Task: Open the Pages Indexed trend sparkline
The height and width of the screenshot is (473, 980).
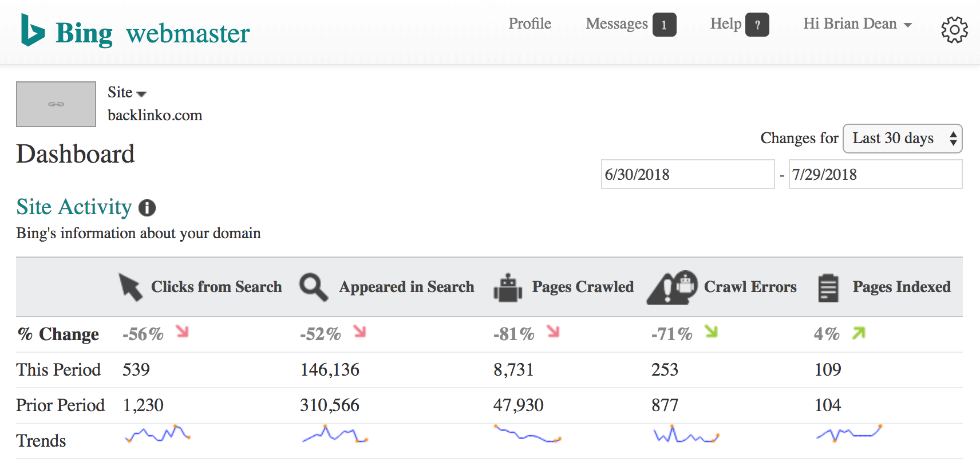Action: click(849, 434)
